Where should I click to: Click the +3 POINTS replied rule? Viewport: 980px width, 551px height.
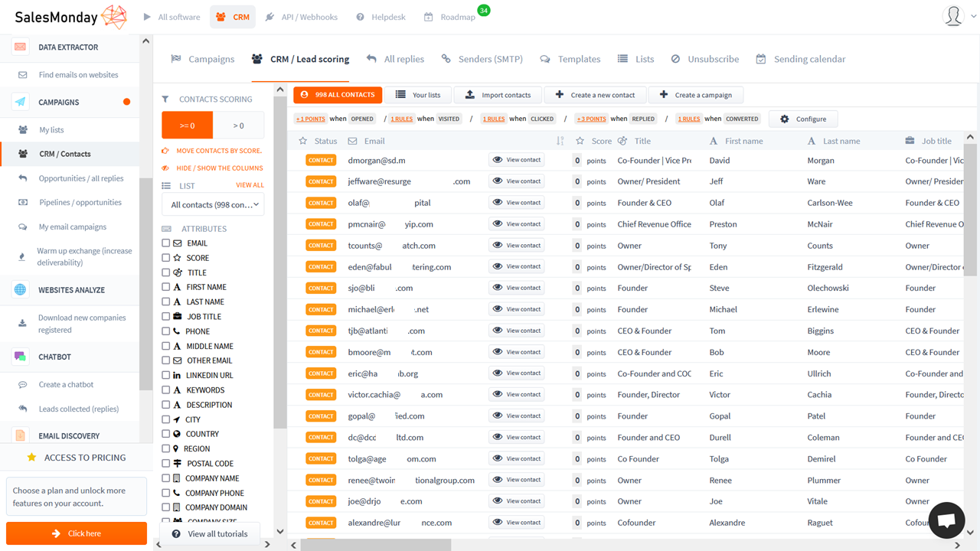click(x=592, y=119)
